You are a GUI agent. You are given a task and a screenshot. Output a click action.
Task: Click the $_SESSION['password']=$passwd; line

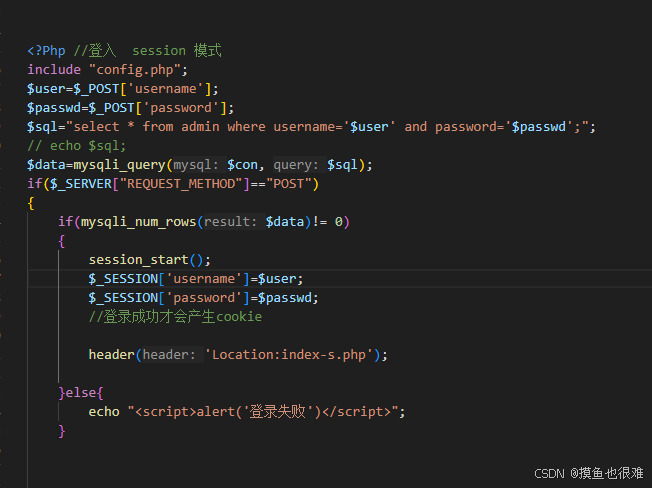point(203,298)
